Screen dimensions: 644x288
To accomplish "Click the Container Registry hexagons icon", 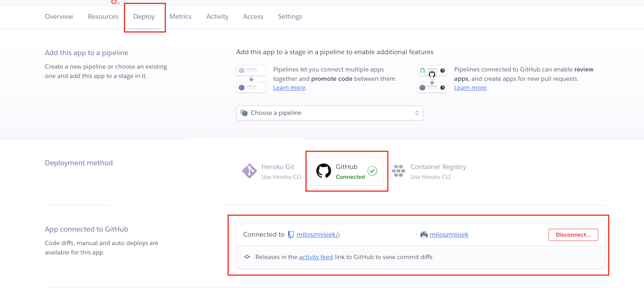I will [x=399, y=171].
